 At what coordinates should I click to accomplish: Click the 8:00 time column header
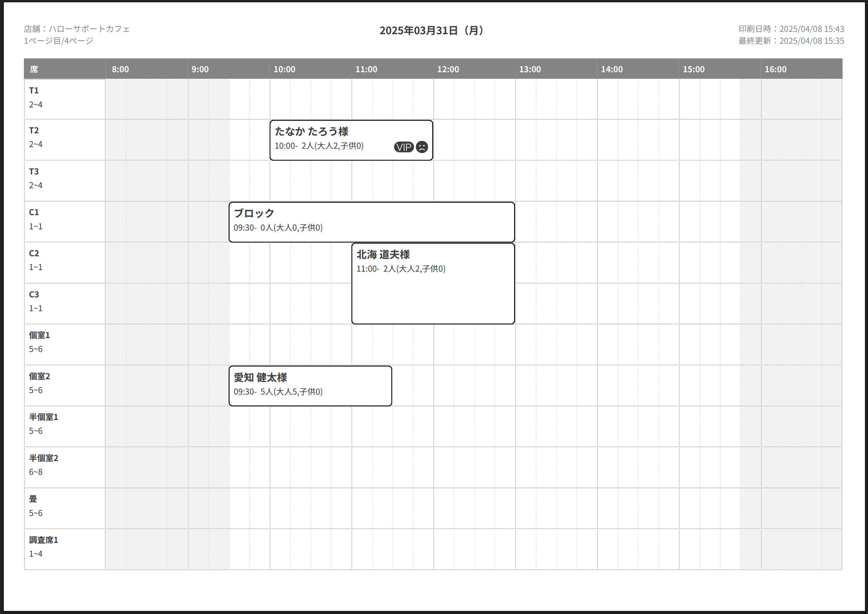pyautogui.click(x=121, y=70)
